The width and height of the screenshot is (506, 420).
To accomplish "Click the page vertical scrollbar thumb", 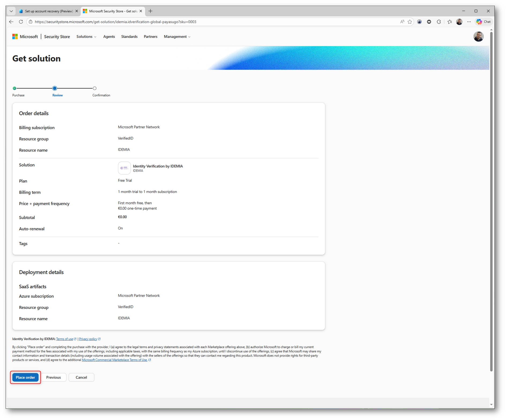I will (x=491, y=201).
